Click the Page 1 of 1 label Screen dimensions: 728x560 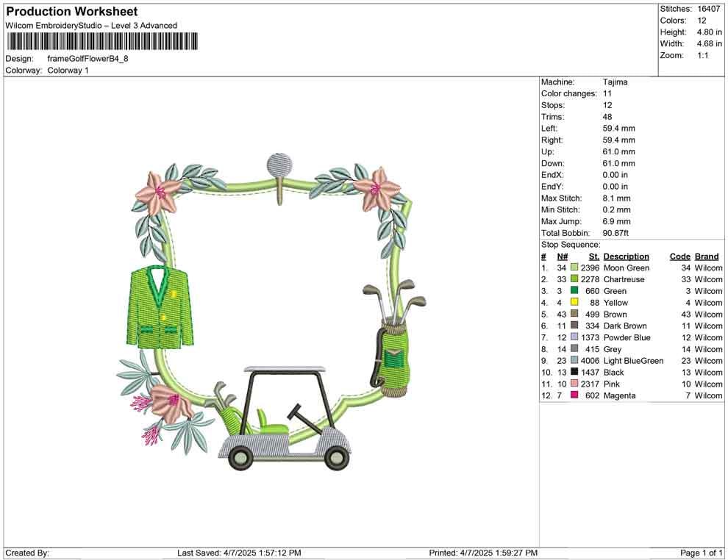click(702, 553)
